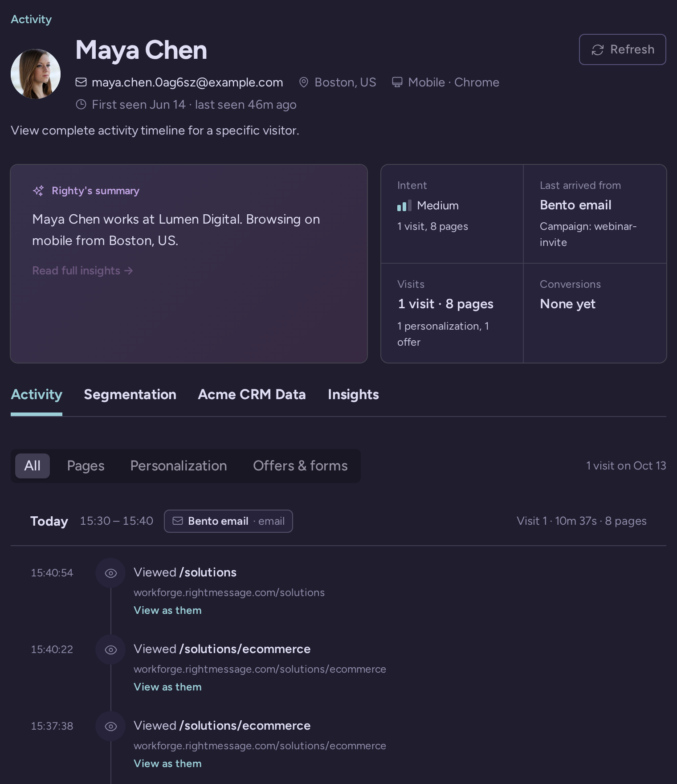Click the 'Mobile · Chrome' device text
This screenshot has height=784, width=677.
click(454, 82)
